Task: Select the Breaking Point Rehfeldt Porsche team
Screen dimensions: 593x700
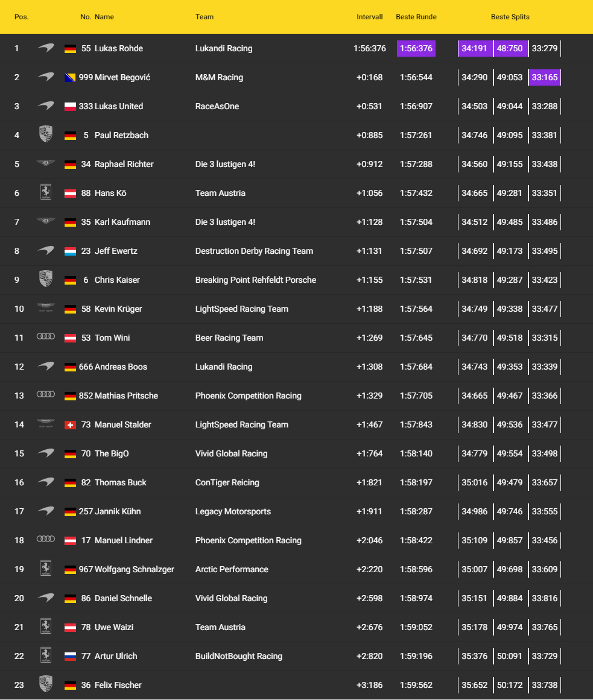Action: point(256,280)
